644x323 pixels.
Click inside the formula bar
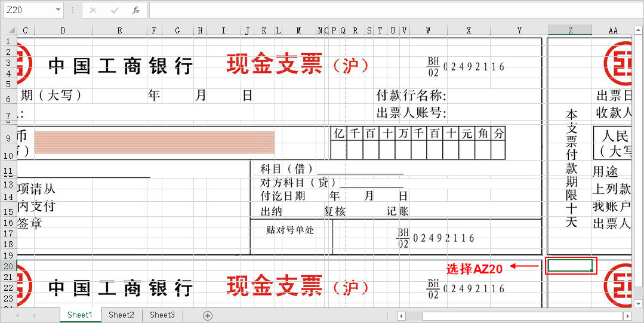(x=395, y=10)
